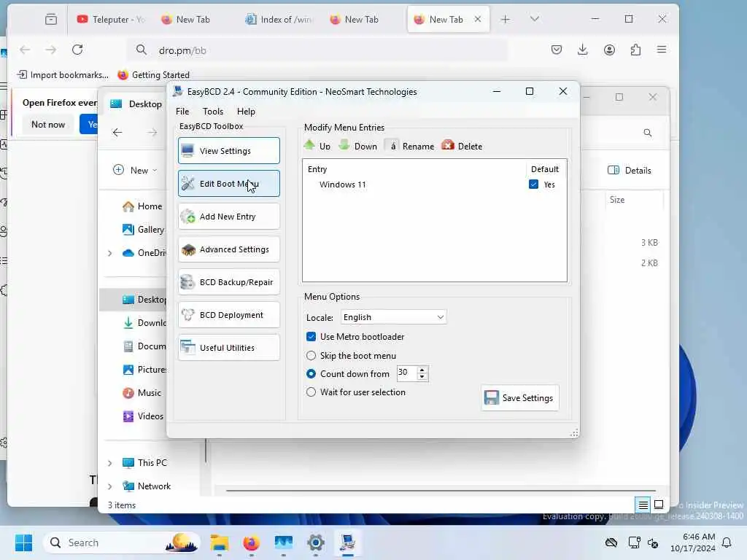Open Windows Start menu
747x560 pixels.
click(23, 542)
